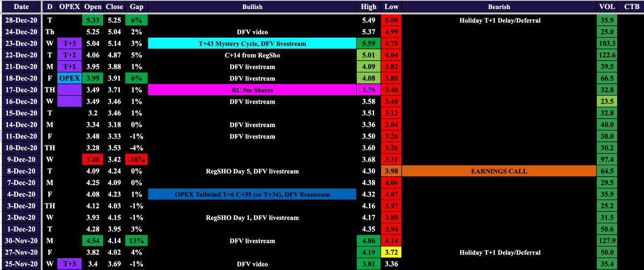Select the "RegSHO Day 1, DFV livestream" cell
The height and width of the screenshot is (270, 644).
(x=252, y=217)
